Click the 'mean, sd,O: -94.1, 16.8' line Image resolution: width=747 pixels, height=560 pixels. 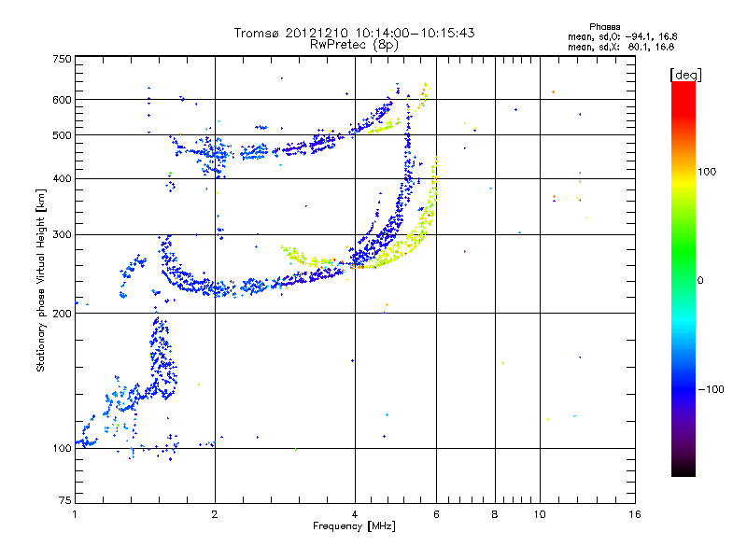[x=622, y=36]
